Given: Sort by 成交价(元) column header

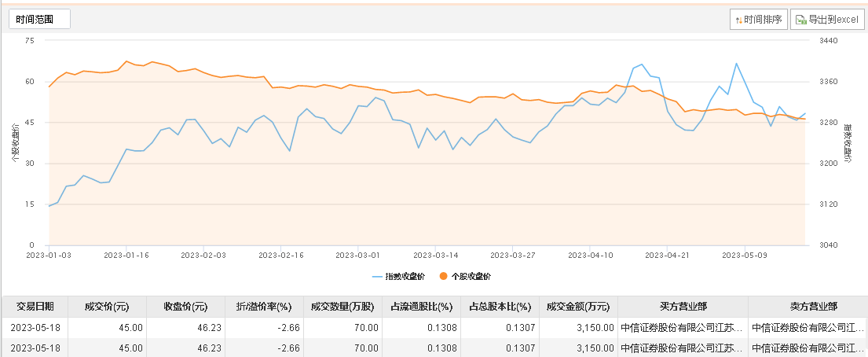Looking at the screenshot, I should pyautogui.click(x=107, y=307).
